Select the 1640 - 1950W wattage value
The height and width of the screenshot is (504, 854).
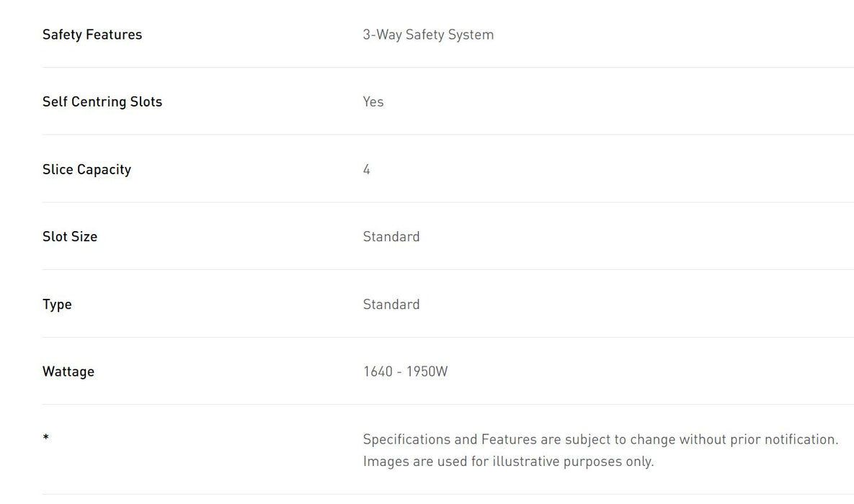pyautogui.click(x=405, y=372)
